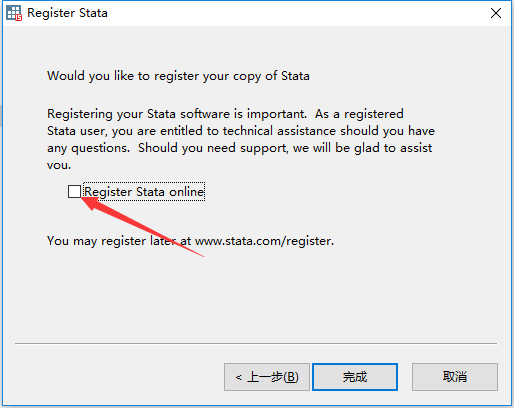Click the www.stata.com/register URL text

coord(264,241)
